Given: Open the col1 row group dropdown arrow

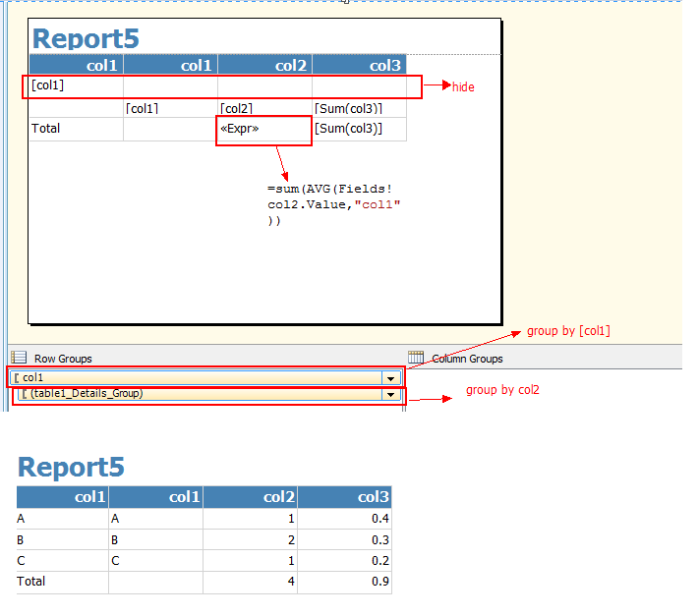Looking at the screenshot, I should pos(390,378).
